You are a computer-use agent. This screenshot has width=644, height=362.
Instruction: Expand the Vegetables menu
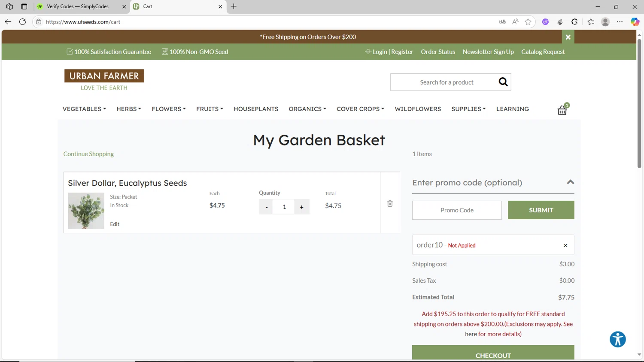84,109
